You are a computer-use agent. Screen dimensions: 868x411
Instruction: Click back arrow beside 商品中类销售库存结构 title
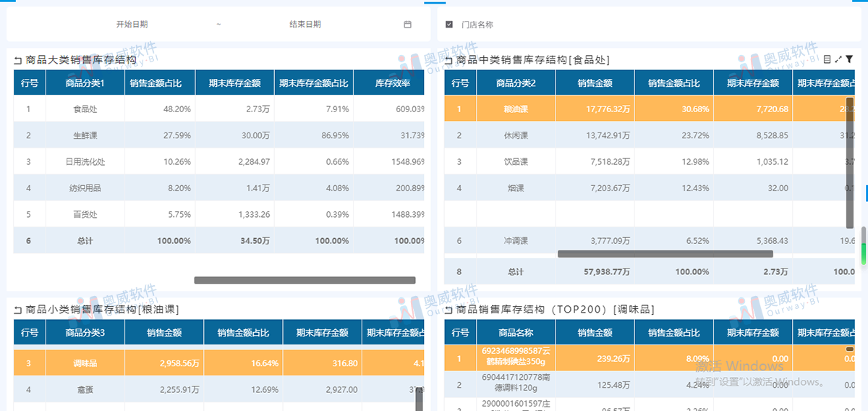449,61
